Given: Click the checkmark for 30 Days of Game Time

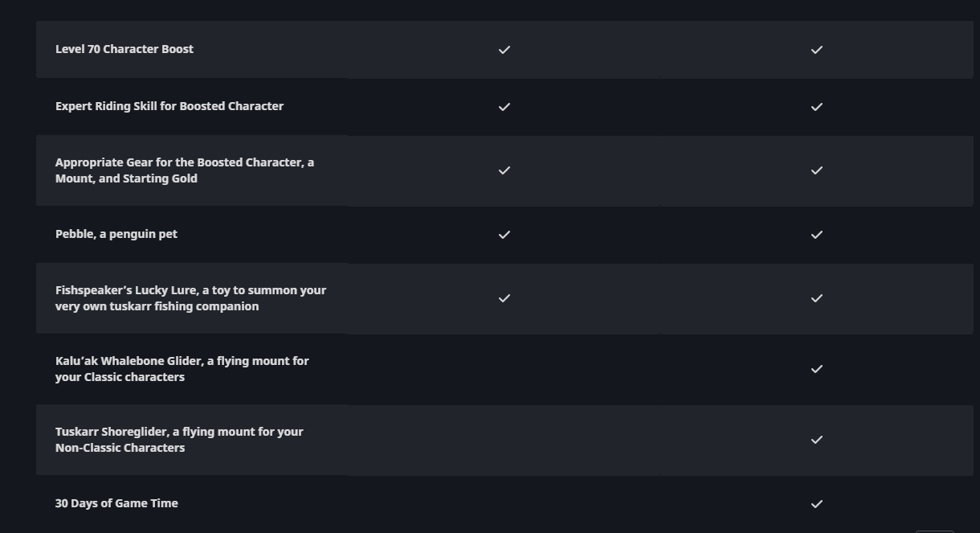Looking at the screenshot, I should (x=817, y=504).
